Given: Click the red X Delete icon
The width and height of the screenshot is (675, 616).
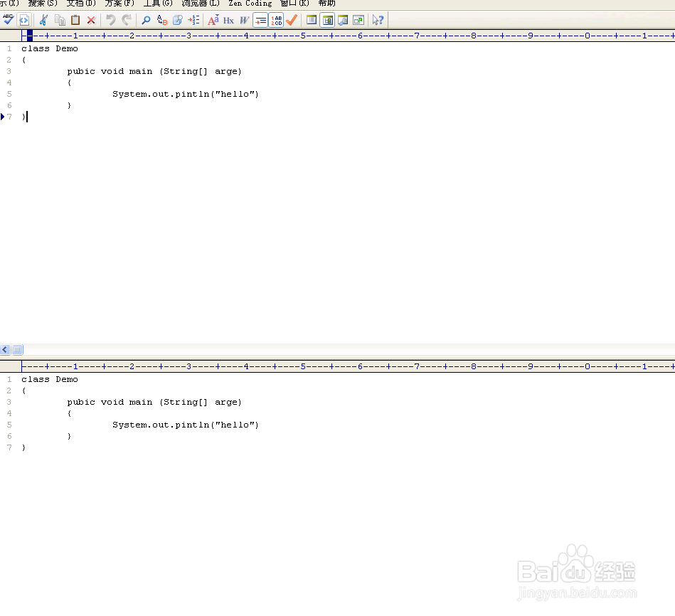Looking at the screenshot, I should (91, 20).
